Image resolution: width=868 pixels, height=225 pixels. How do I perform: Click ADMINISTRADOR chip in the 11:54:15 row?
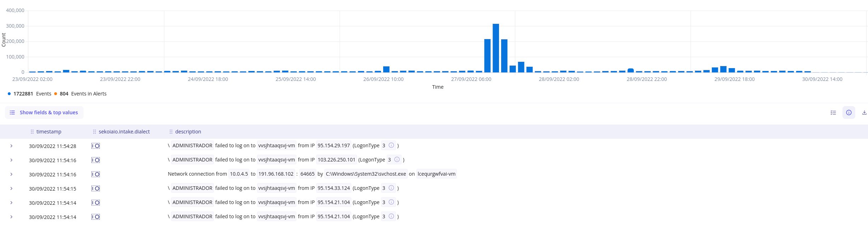(192, 188)
